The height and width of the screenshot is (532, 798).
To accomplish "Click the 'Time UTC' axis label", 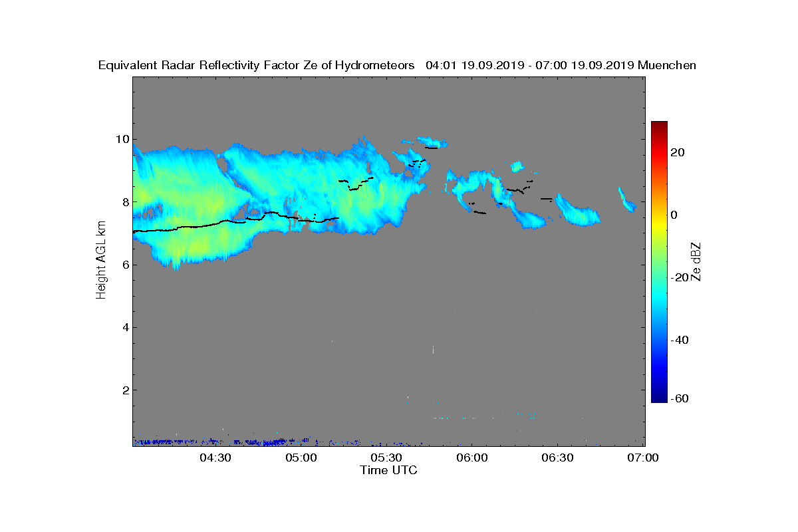I will (389, 470).
